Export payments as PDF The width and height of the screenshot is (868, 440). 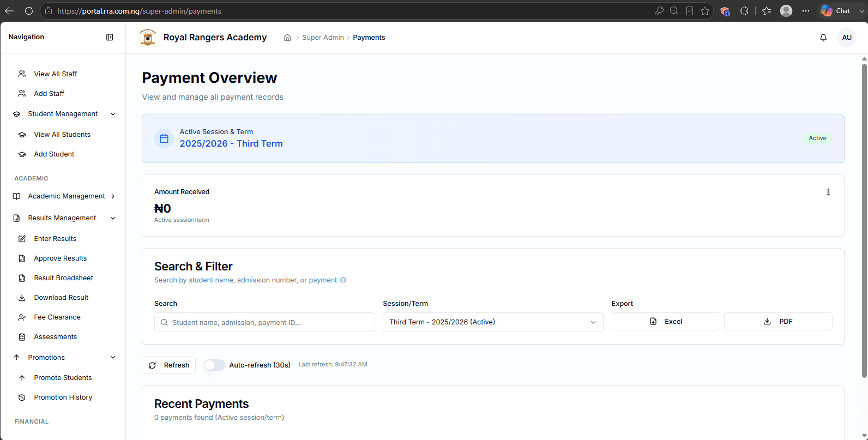[x=778, y=322]
